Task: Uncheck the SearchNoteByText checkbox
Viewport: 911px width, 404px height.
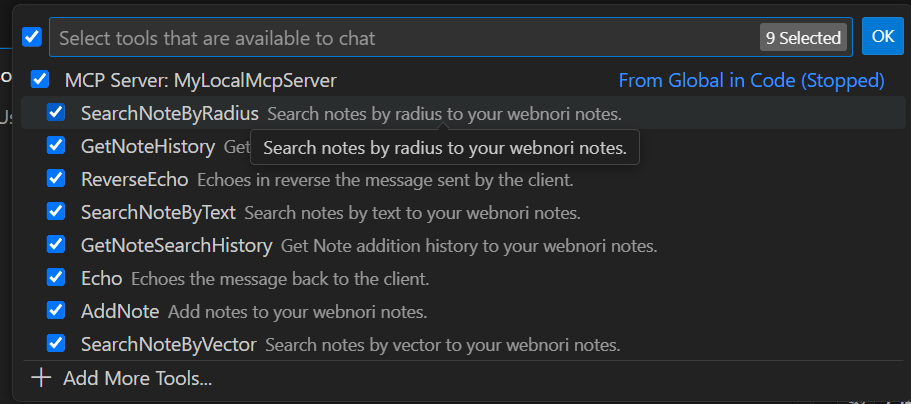Action: pyautogui.click(x=57, y=212)
